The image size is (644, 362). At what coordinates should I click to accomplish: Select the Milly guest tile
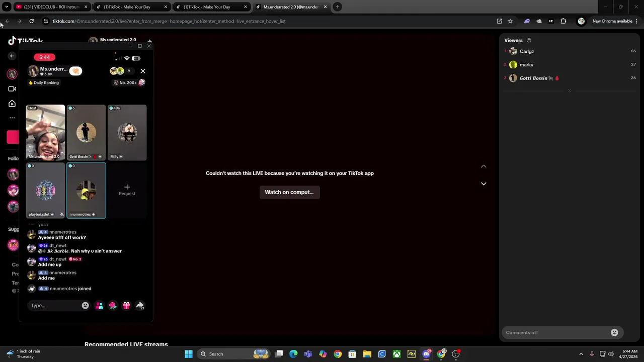(127, 133)
